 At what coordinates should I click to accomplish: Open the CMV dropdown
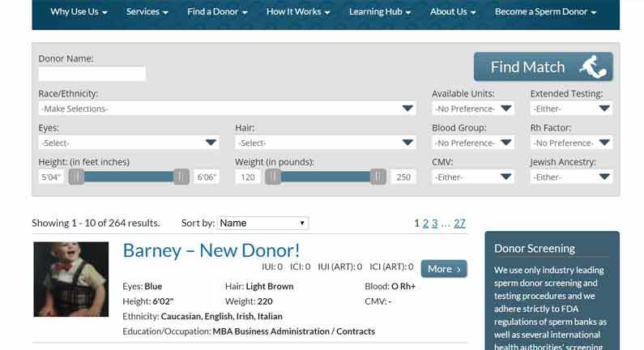473,177
